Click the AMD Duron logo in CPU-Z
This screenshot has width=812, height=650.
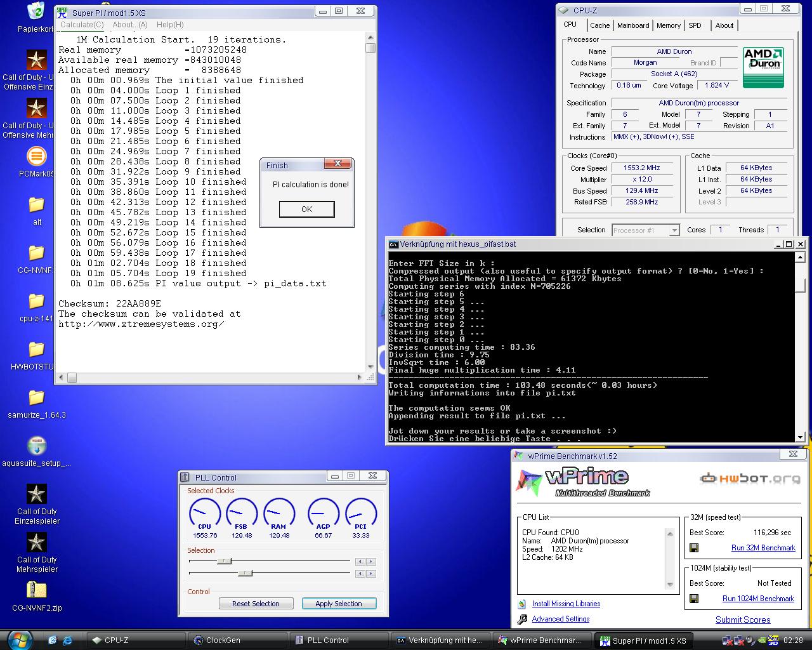pos(764,67)
